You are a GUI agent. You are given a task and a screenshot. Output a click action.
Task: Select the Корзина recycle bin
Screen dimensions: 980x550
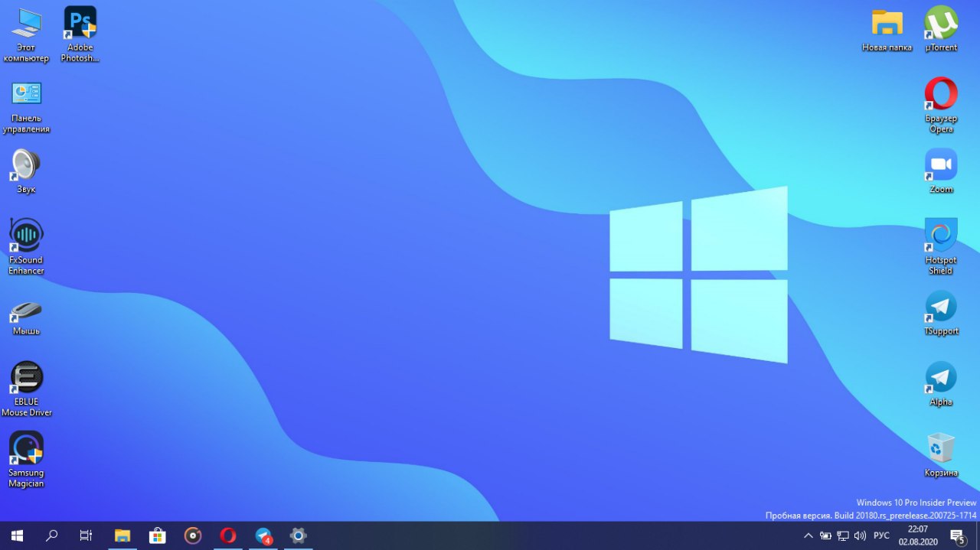tap(941, 455)
